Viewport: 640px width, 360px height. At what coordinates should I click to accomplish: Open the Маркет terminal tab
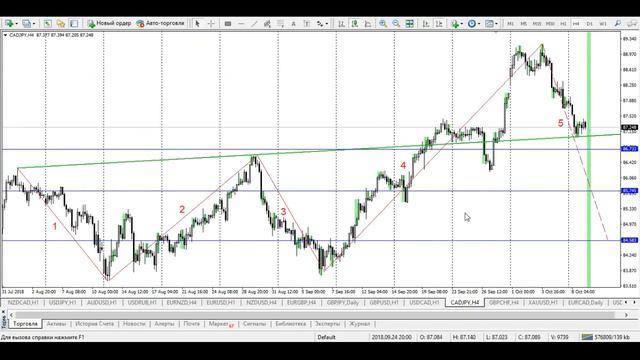(x=220, y=324)
